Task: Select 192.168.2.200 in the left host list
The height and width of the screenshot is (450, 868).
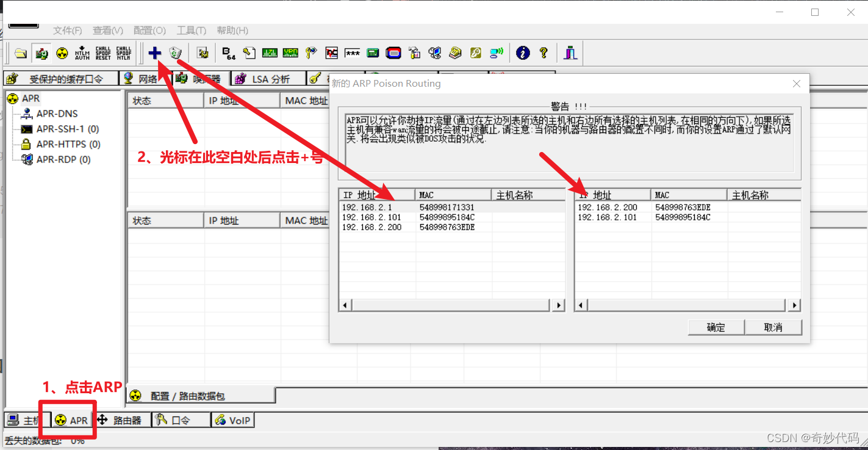Action: coord(452,227)
